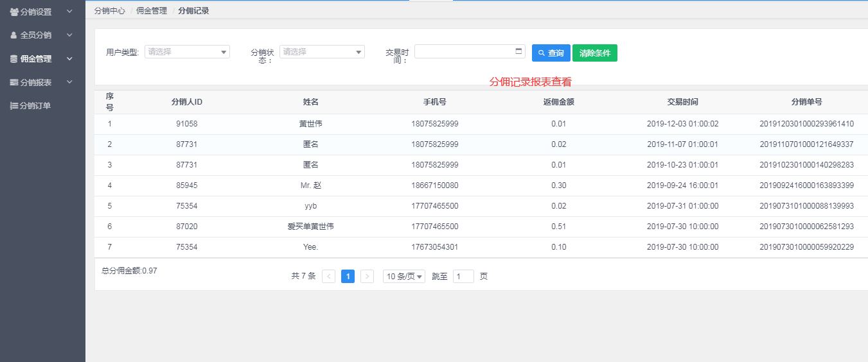Click order number 201911070100012164​9337
Screen dimensions: 868x362
point(807,144)
